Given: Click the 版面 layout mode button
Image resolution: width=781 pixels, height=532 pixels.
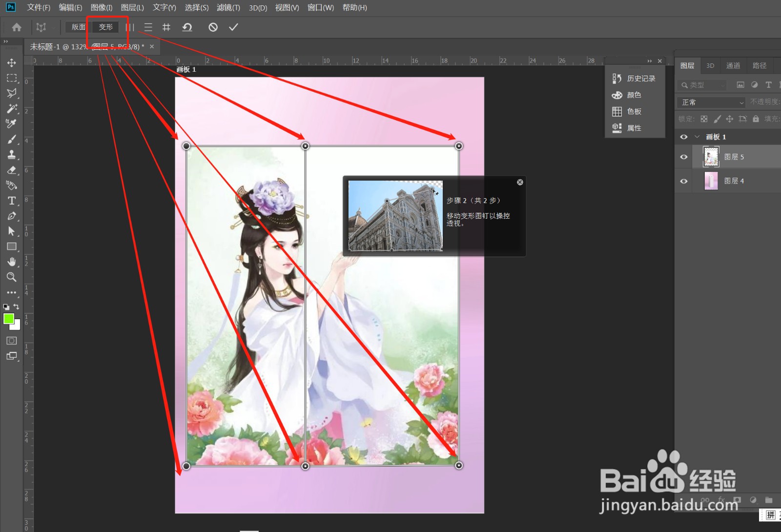Looking at the screenshot, I should [x=78, y=27].
